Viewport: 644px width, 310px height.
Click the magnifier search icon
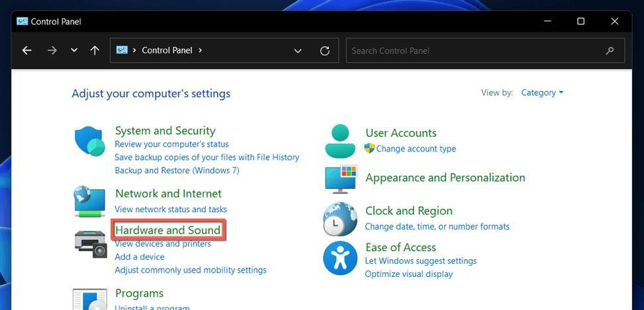610,51
